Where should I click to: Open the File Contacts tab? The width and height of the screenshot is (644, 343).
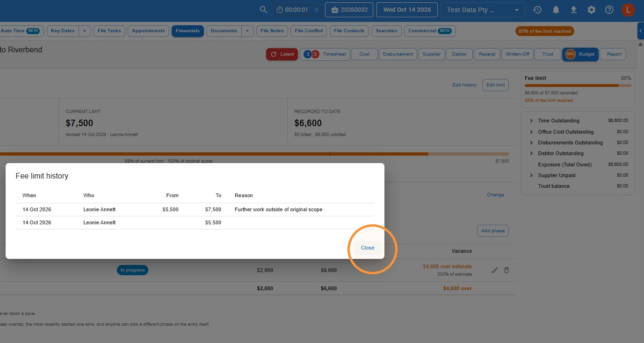click(x=349, y=31)
